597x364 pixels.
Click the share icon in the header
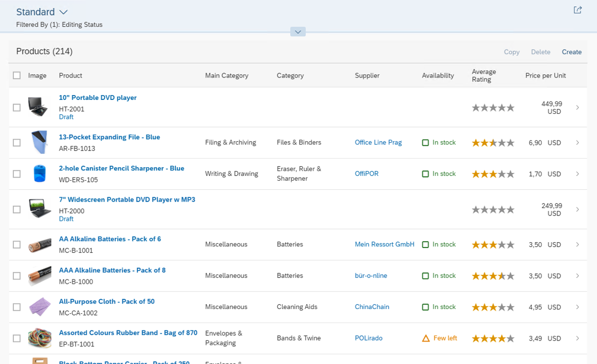click(x=577, y=10)
